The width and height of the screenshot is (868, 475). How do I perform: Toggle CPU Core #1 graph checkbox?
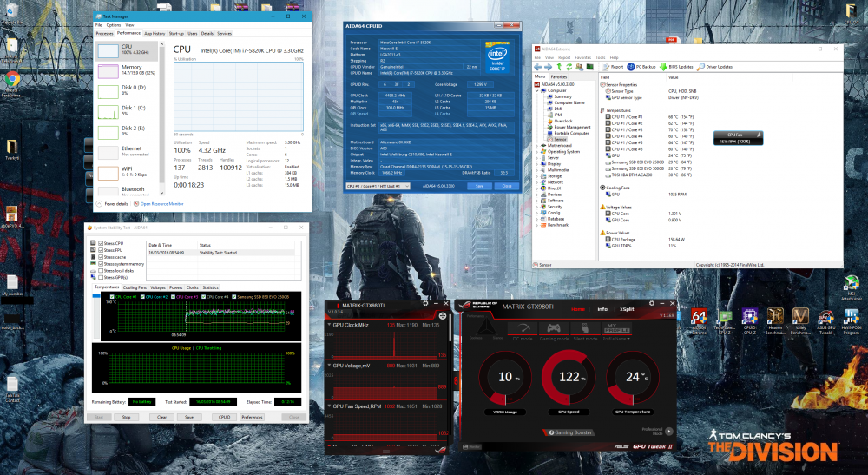(x=112, y=297)
